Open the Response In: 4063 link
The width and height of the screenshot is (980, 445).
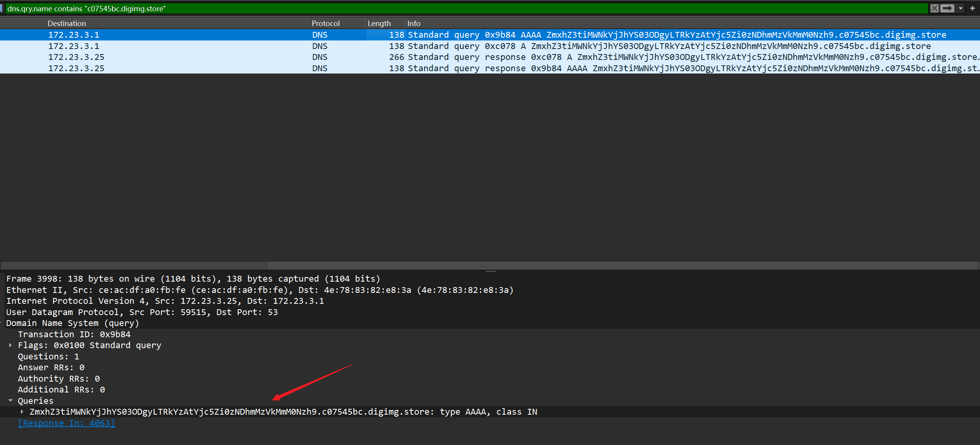[x=66, y=423]
